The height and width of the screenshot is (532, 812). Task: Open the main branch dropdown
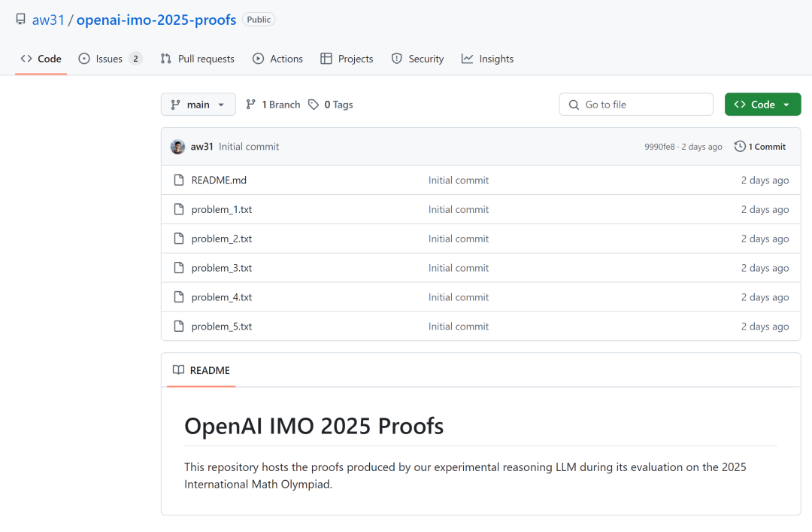tap(198, 104)
